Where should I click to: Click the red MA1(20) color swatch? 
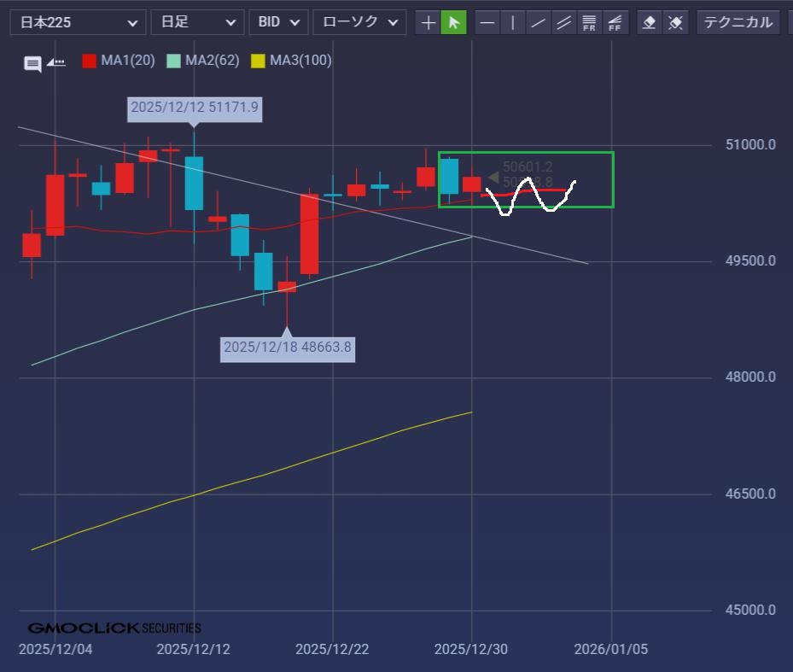point(89,61)
